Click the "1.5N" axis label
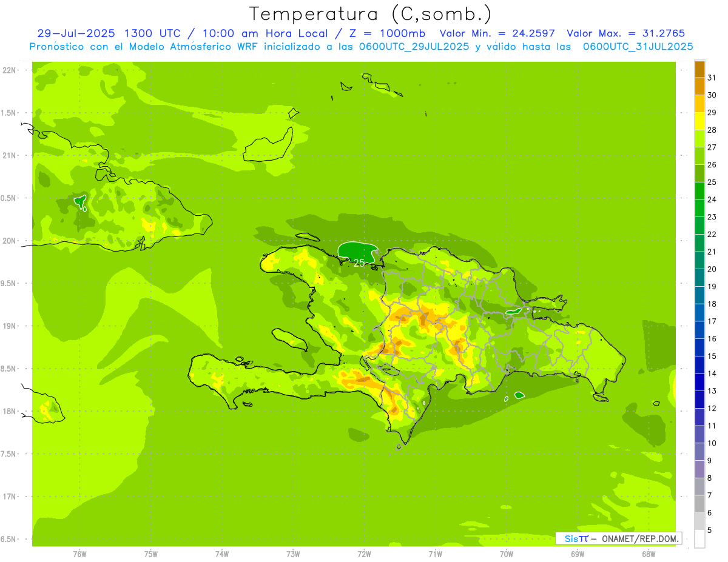This screenshot has height=562, width=728. [x=8, y=113]
